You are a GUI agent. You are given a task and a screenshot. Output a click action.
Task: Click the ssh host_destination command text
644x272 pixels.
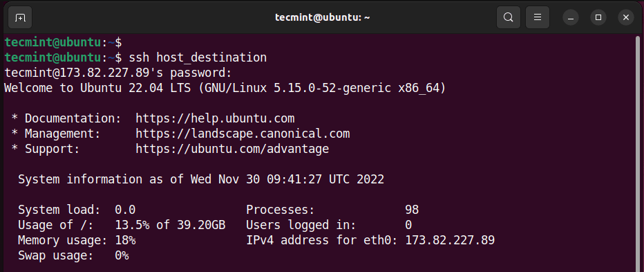click(x=198, y=57)
